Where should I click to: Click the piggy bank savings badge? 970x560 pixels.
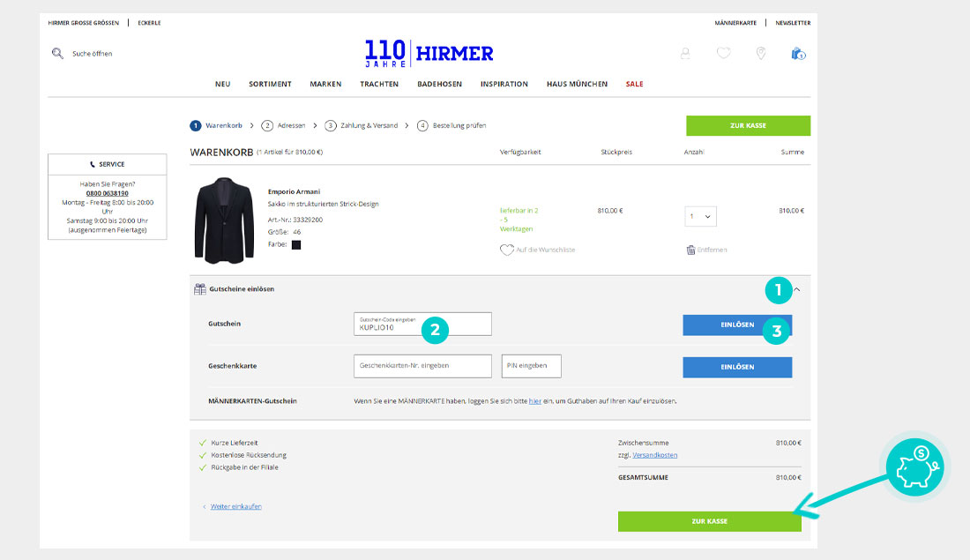click(x=915, y=467)
